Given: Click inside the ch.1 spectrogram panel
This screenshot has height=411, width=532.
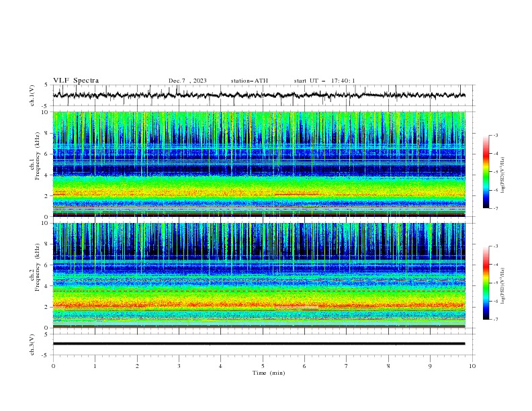Looking at the screenshot, I should pyautogui.click(x=259, y=164).
